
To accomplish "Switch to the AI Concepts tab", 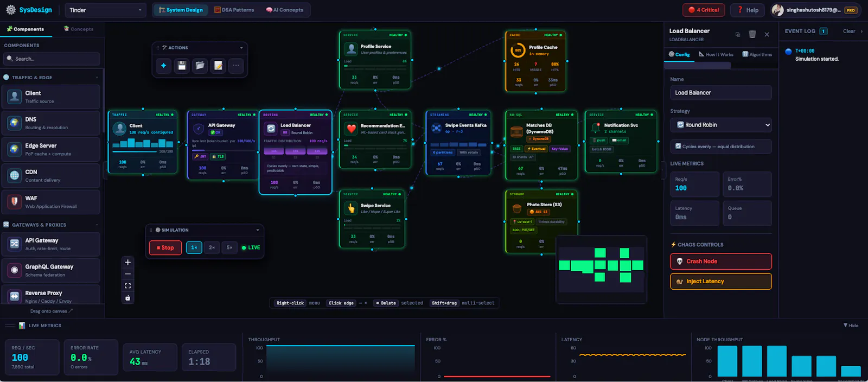I will click(x=285, y=10).
